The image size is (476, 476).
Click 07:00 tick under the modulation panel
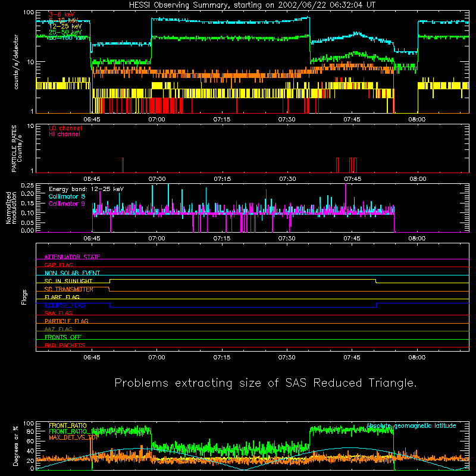tap(156, 239)
